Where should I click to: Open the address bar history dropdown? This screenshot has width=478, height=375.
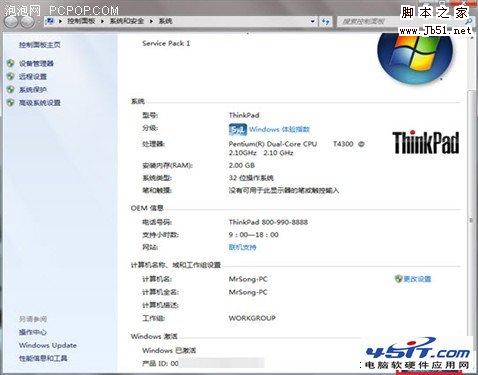tap(312, 21)
